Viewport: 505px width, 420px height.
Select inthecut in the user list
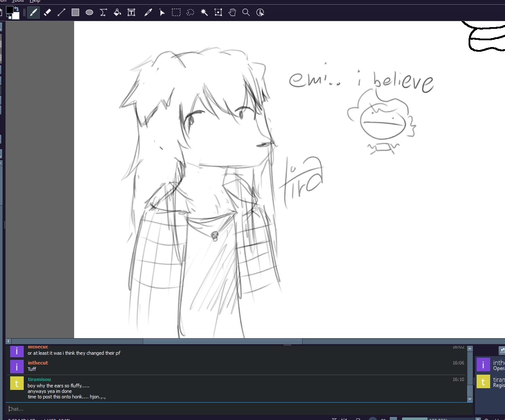(491, 365)
